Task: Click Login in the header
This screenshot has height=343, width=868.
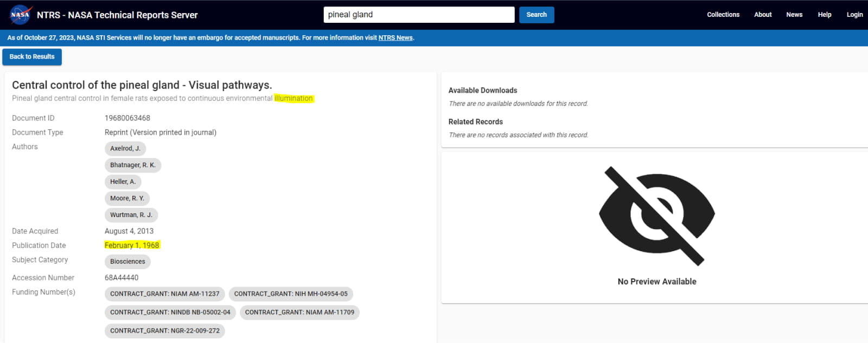Action: point(854,15)
